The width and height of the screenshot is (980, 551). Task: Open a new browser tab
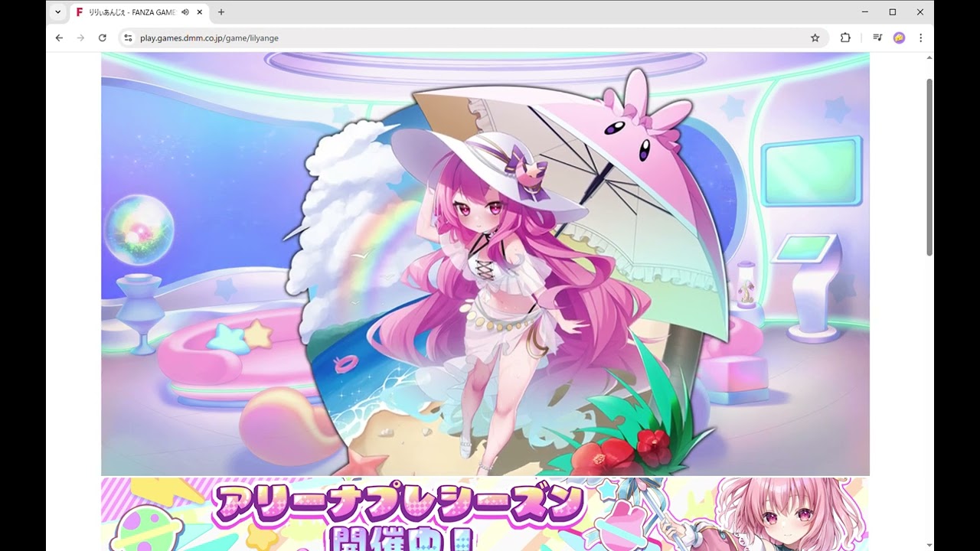221,12
